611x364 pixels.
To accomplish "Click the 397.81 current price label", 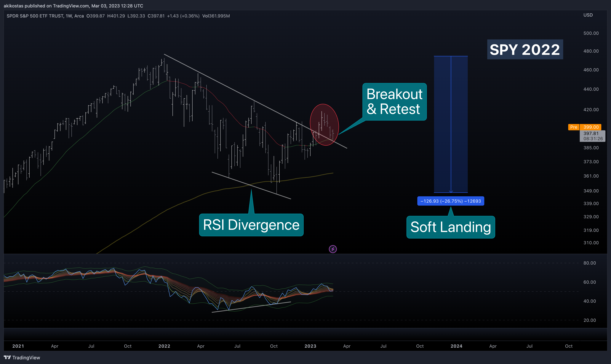I will [592, 136].
